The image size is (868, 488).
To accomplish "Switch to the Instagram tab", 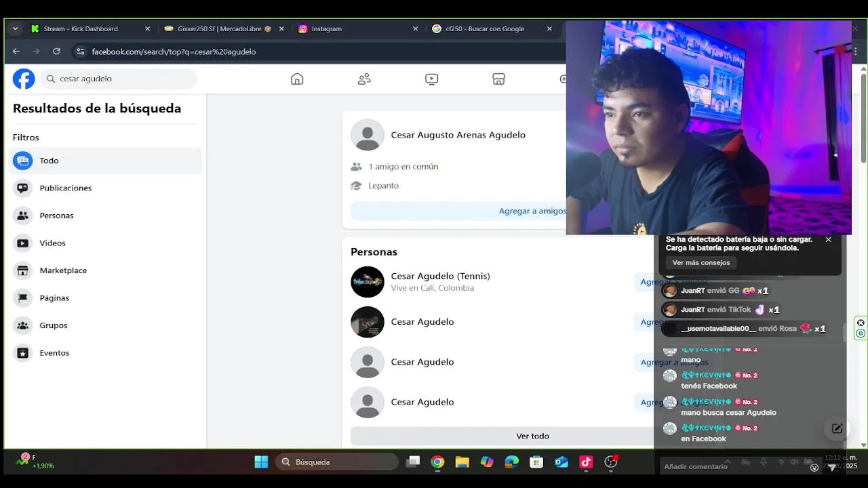I will (x=326, y=28).
